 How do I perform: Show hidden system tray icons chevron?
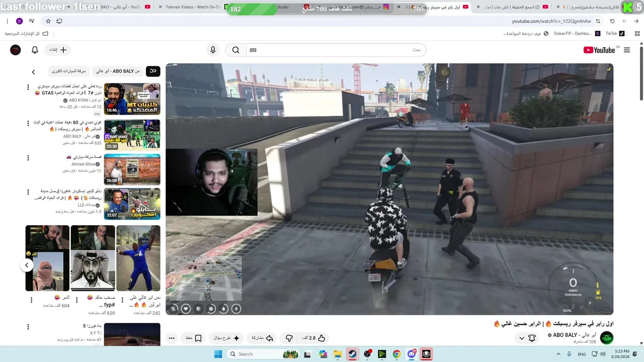[x=559, y=354]
